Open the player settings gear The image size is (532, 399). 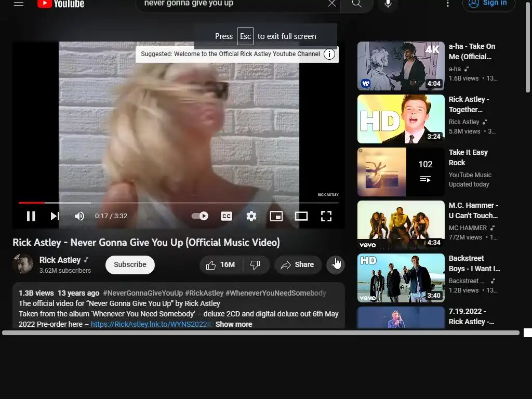[x=251, y=216]
